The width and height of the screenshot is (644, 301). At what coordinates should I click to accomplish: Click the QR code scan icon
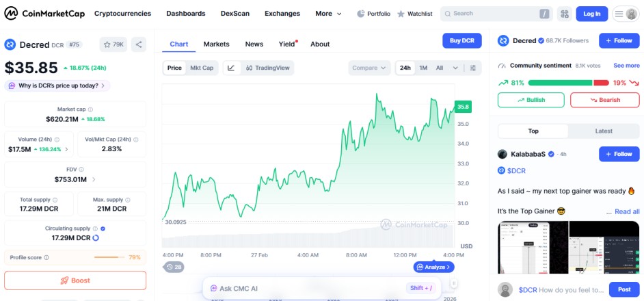[565, 14]
